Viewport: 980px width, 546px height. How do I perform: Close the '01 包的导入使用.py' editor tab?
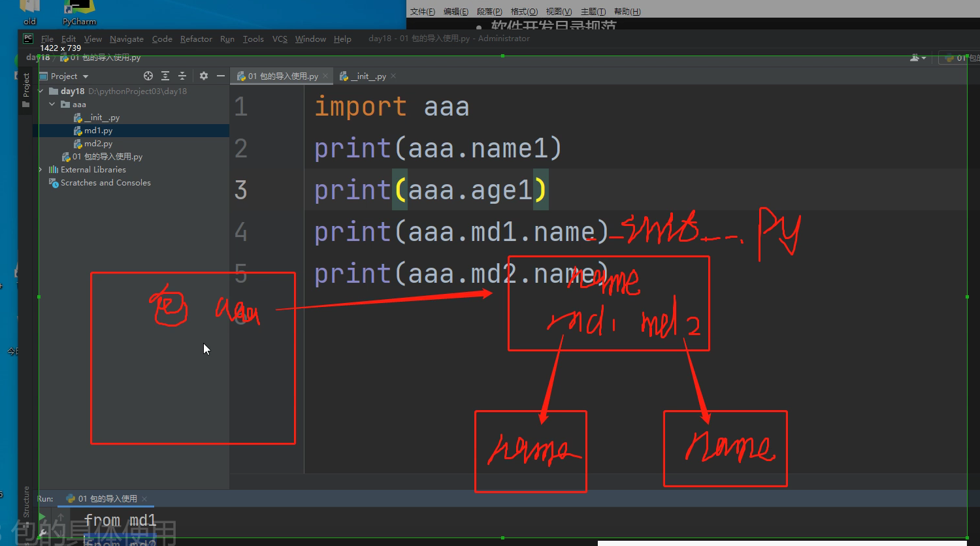tap(325, 76)
